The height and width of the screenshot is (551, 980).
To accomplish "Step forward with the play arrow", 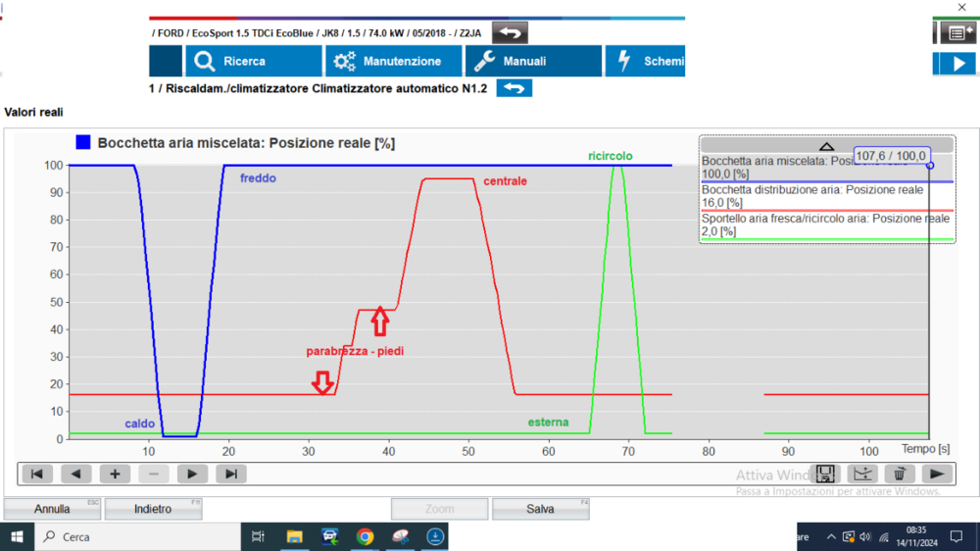I will click(192, 474).
